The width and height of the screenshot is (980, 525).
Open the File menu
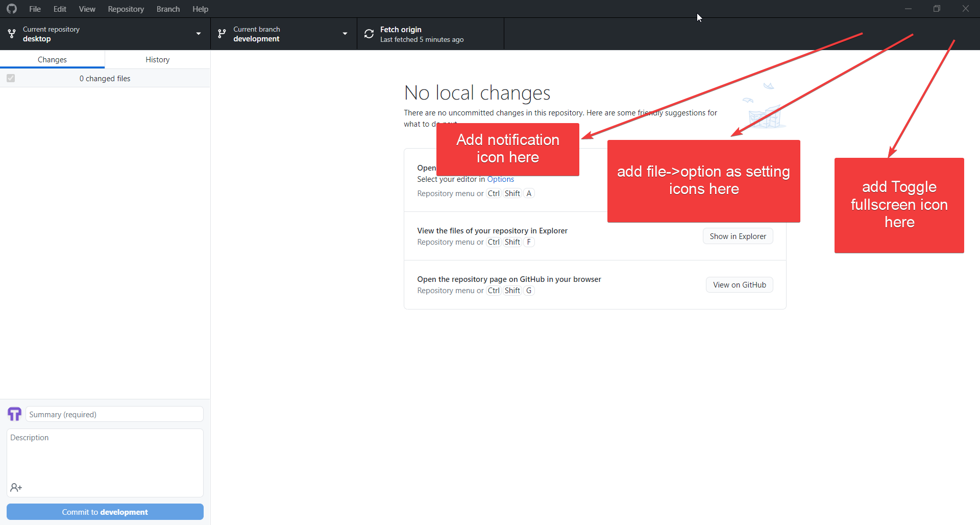35,9
